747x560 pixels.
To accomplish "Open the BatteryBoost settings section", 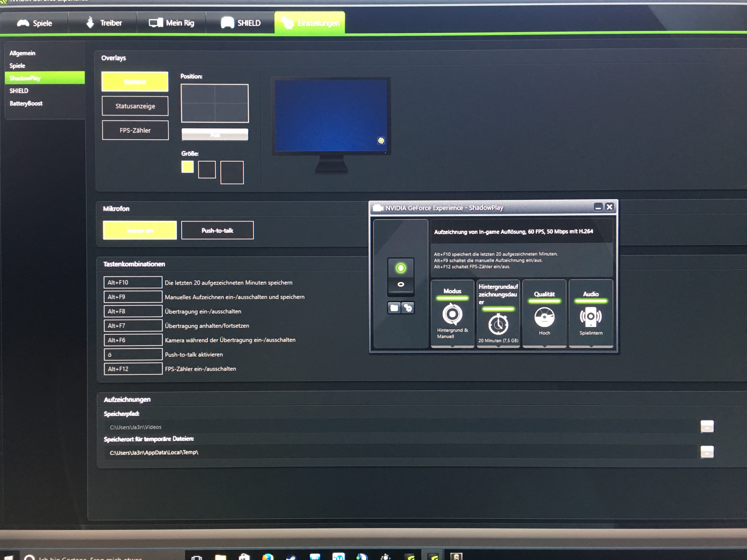I will 26,103.
